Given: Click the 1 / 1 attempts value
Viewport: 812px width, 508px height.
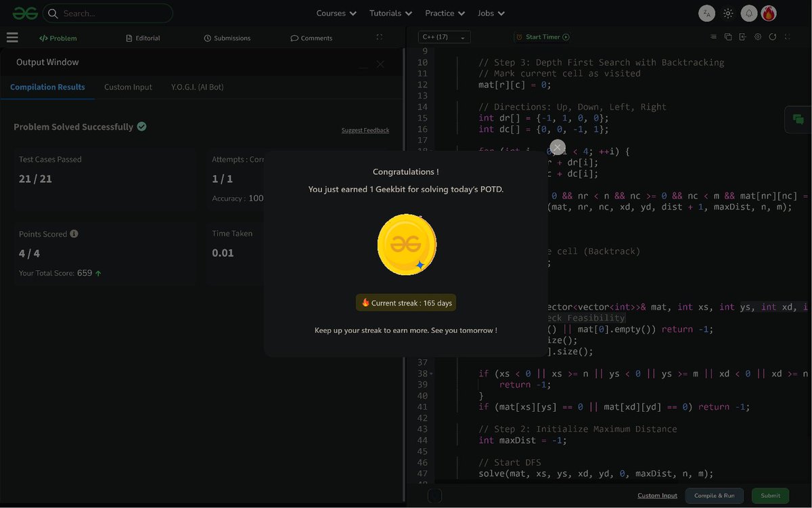Looking at the screenshot, I should click(222, 179).
